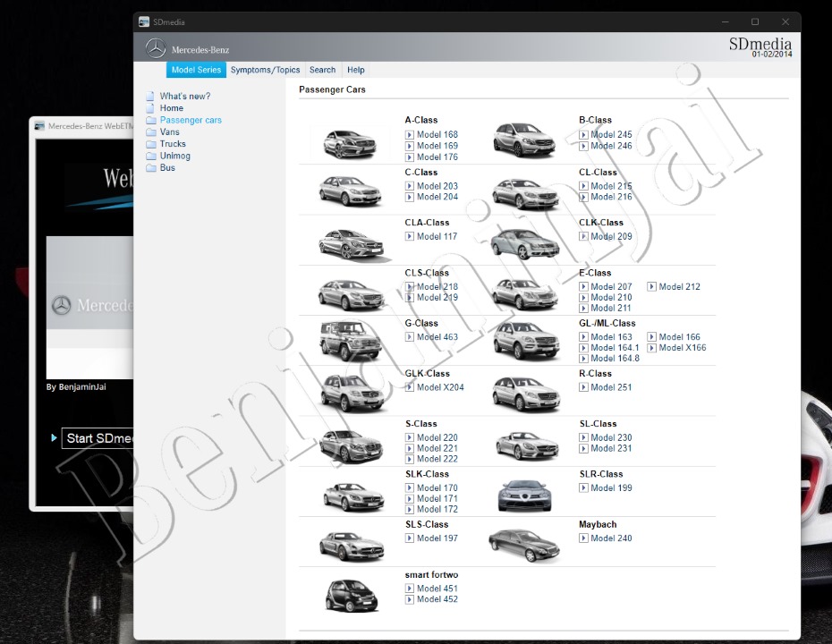Click the Trucks folder icon

pos(150,144)
